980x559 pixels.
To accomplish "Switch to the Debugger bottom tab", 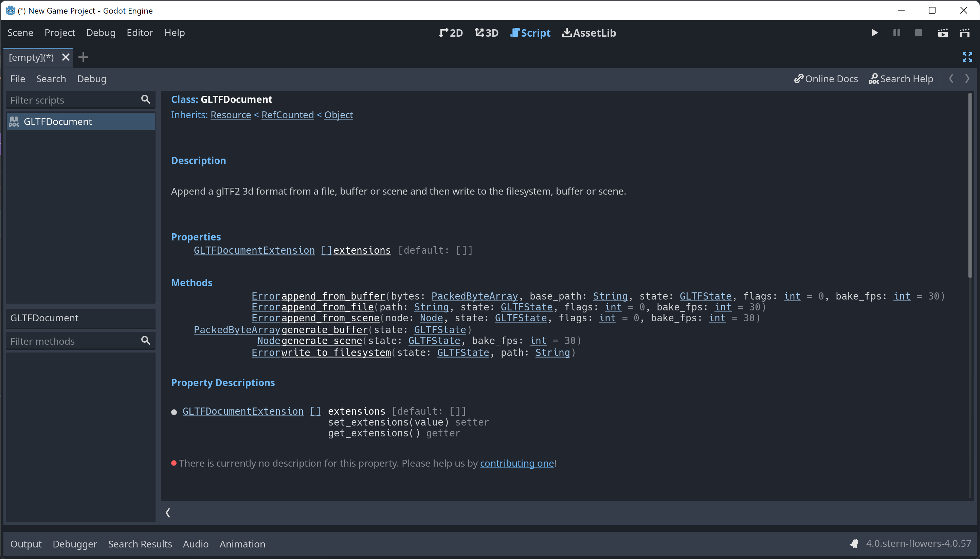I will click(x=74, y=544).
